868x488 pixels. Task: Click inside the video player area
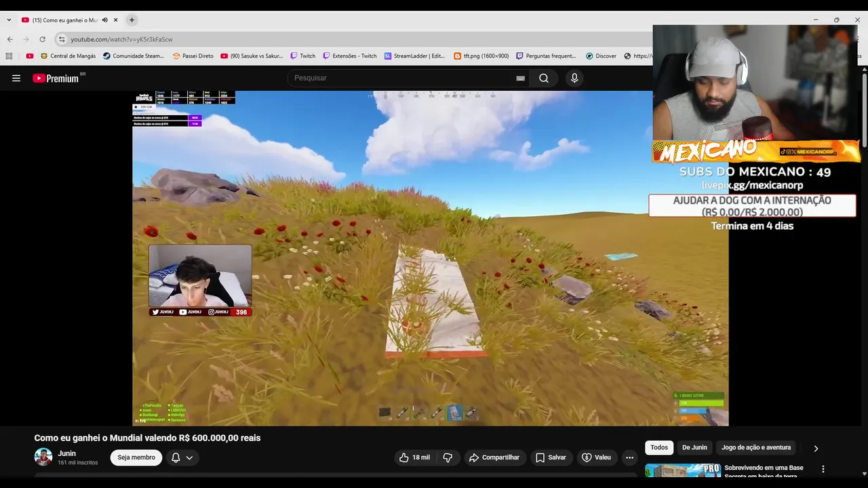(431, 258)
